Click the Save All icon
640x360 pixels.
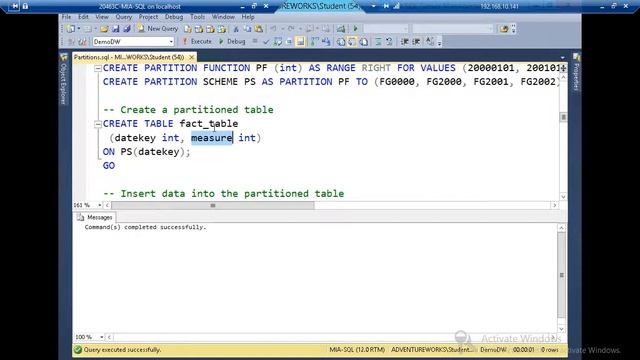[127, 29]
